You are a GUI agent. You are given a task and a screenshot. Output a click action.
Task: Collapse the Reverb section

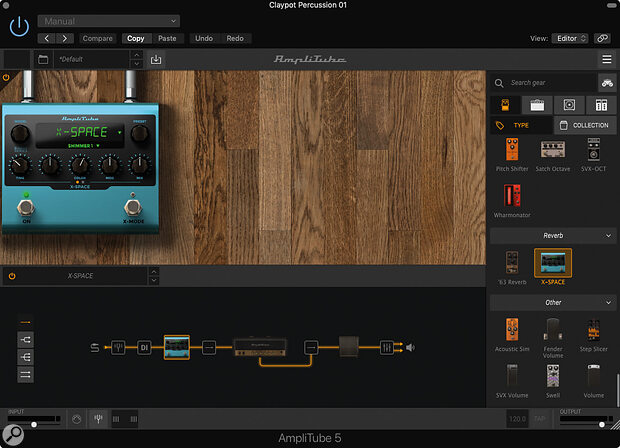[x=553, y=236]
